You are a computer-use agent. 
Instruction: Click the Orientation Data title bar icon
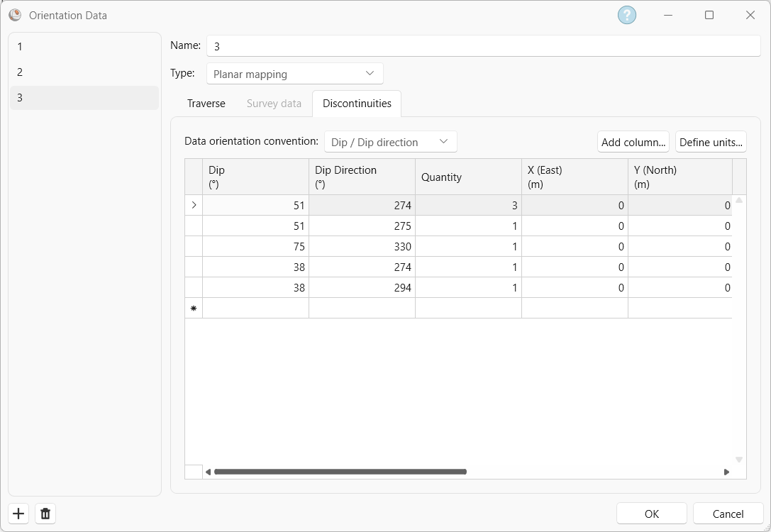[15, 15]
